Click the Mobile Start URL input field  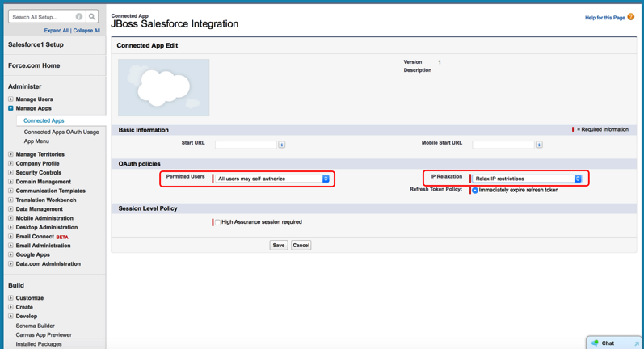point(503,145)
